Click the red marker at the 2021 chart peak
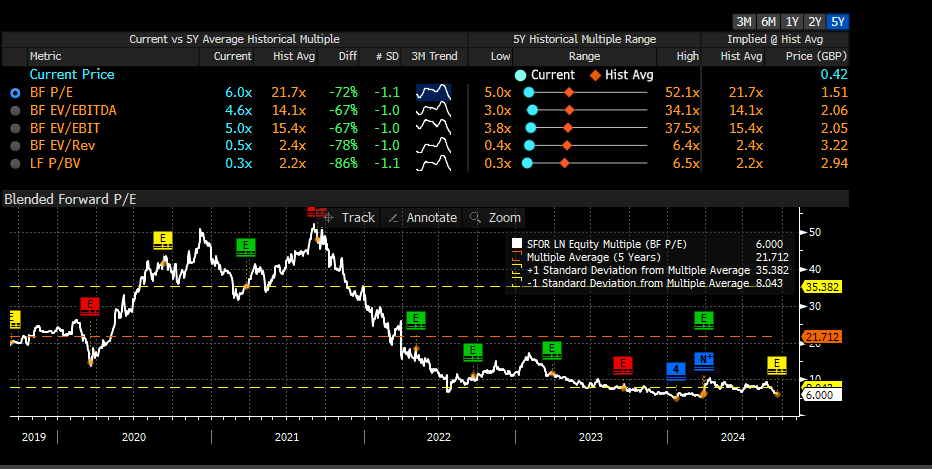The height and width of the screenshot is (469, 932). 317,212
